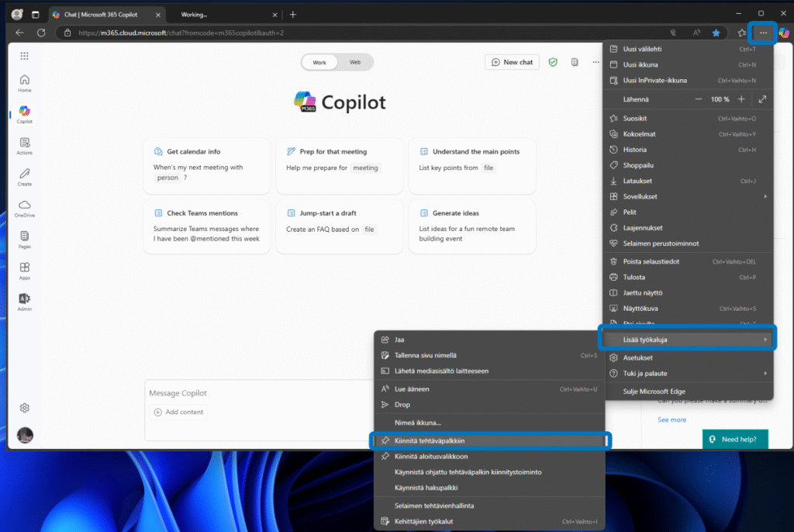Viewport: 794px width, 532px height.
Task: Open a new browser tab with plus
Action: point(292,14)
